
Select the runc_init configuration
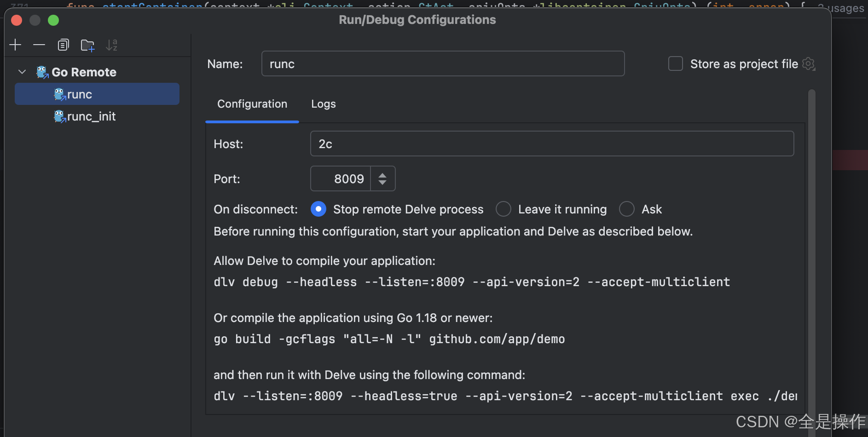pyautogui.click(x=91, y=116)
